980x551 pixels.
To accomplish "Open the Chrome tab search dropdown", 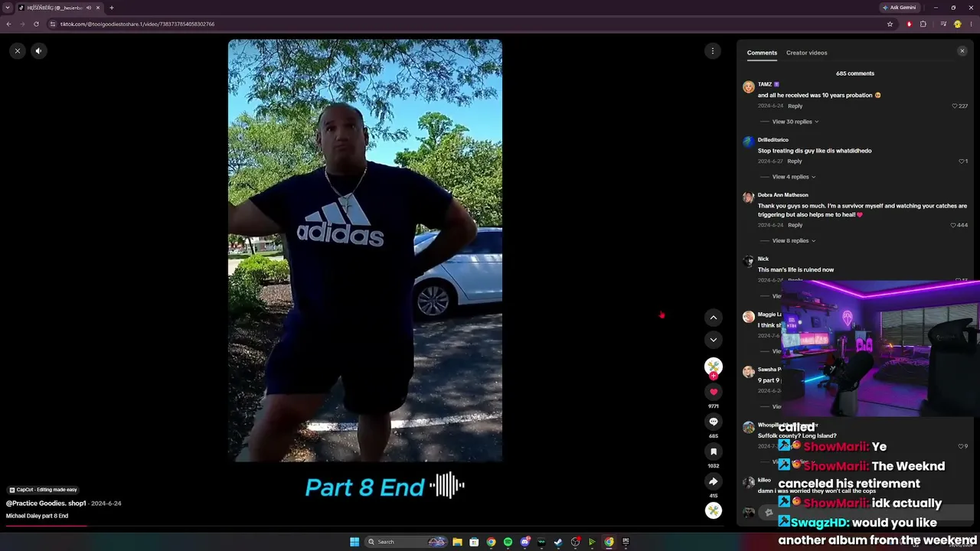I will (x=8, y=8).
